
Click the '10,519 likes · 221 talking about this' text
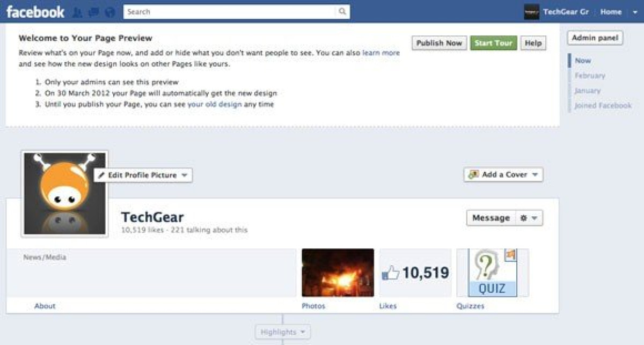(185, 230)
